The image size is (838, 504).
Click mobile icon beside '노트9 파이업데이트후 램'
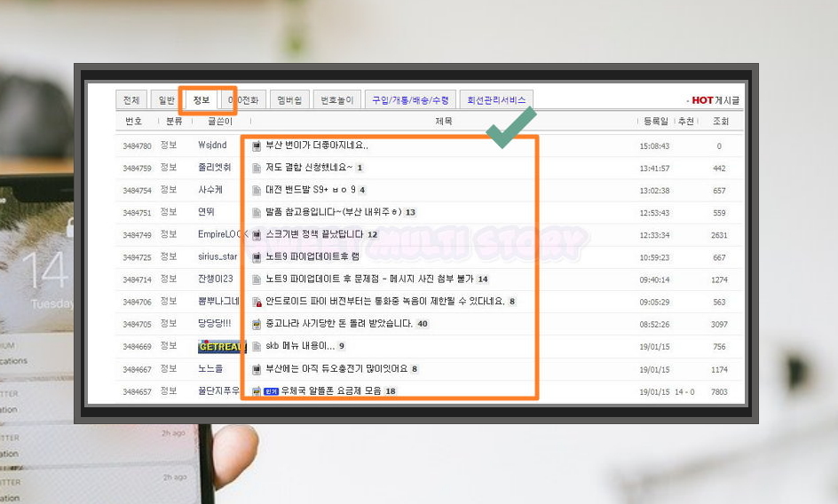[x=257, y=257]
